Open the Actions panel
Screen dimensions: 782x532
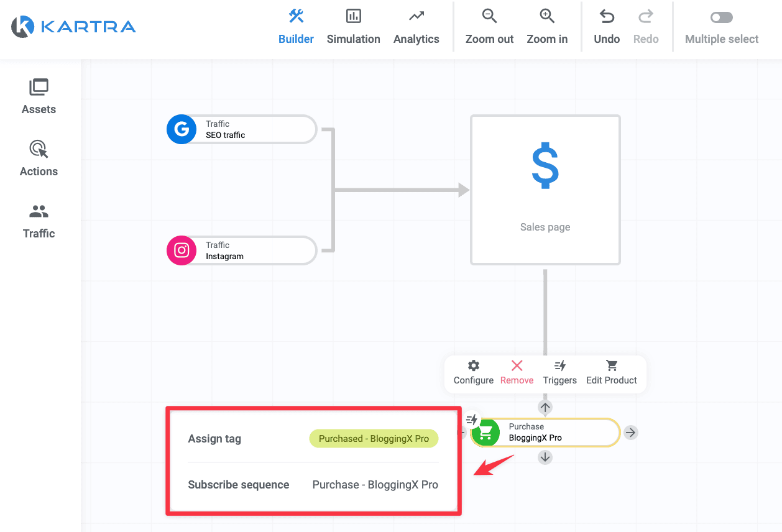39,159
